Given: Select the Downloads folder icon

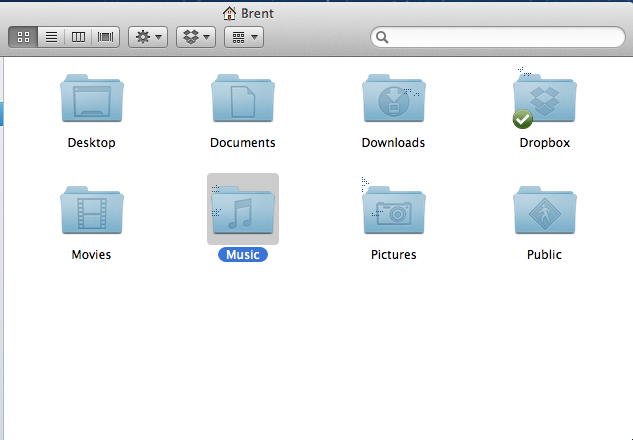Looking at the screenshot, I should click(394, 98).
